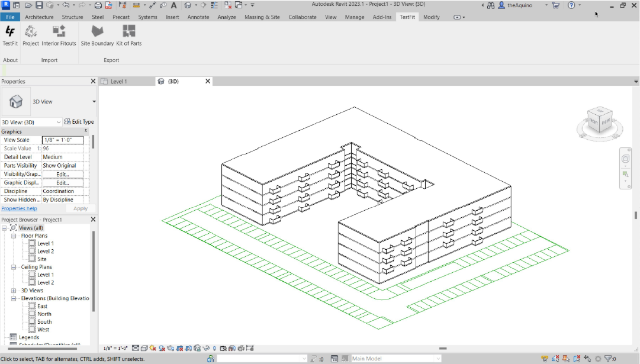
Task: Switch to the Architecture ribbon tab
Action: click(x=39, y=17)
